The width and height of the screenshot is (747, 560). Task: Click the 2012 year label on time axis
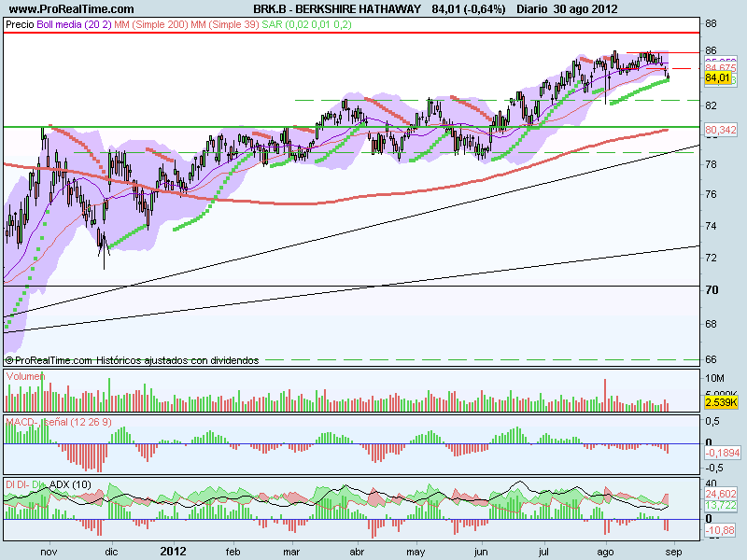click(x=173, y=552)
